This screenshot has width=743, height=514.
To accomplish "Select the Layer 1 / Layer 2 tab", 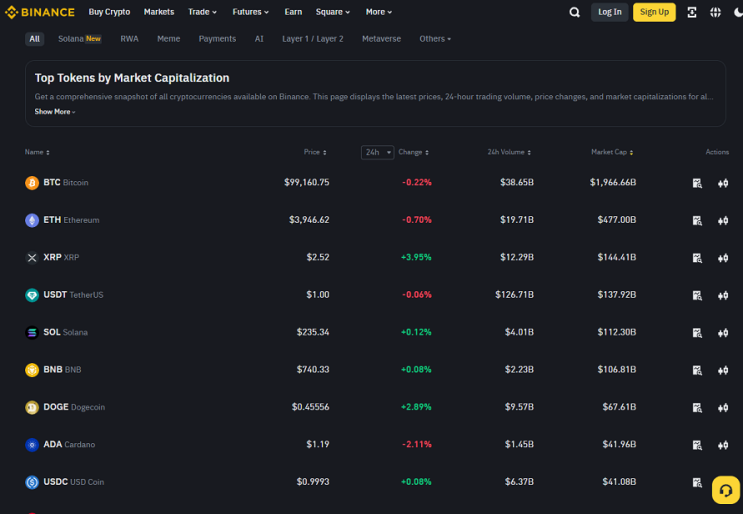I will point(313,39).
